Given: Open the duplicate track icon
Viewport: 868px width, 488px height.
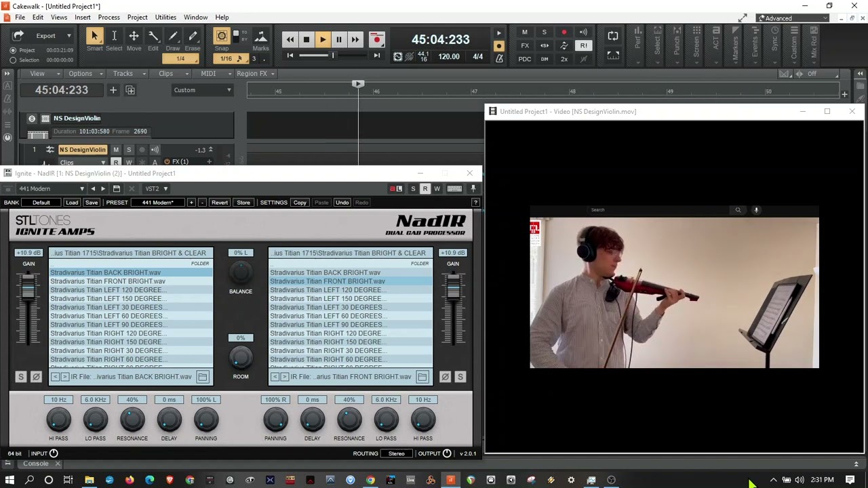Looking at the screenshot, I should click(130, 90).
